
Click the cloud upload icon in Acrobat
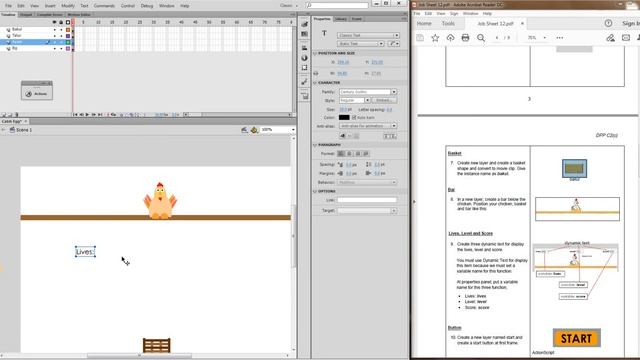450,38
